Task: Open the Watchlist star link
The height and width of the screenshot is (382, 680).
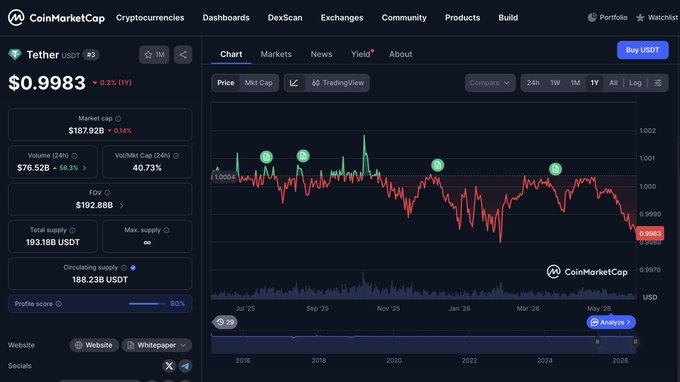Action: [x=657, y=17]
